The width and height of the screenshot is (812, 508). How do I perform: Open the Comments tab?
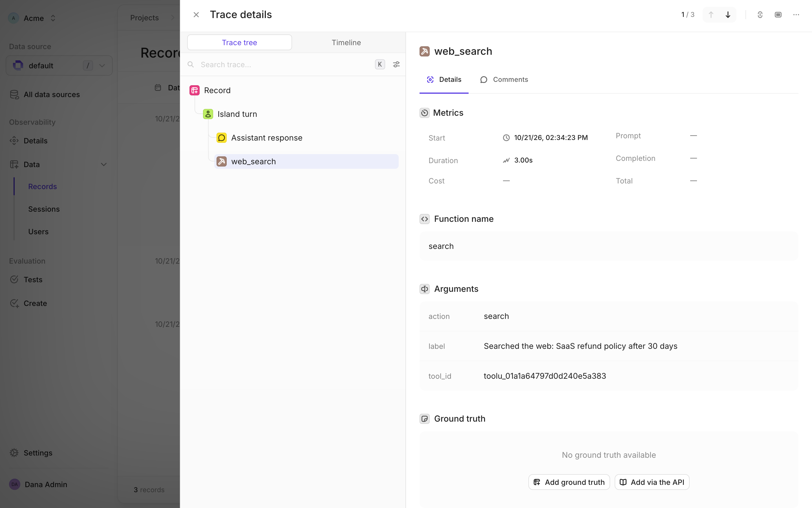(x=504, y=80)
